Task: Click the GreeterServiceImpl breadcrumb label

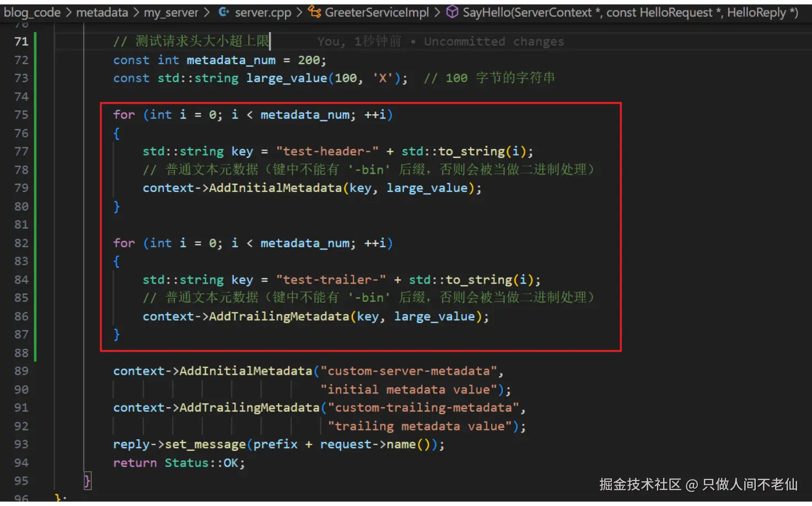Action: tap(377, 12)
